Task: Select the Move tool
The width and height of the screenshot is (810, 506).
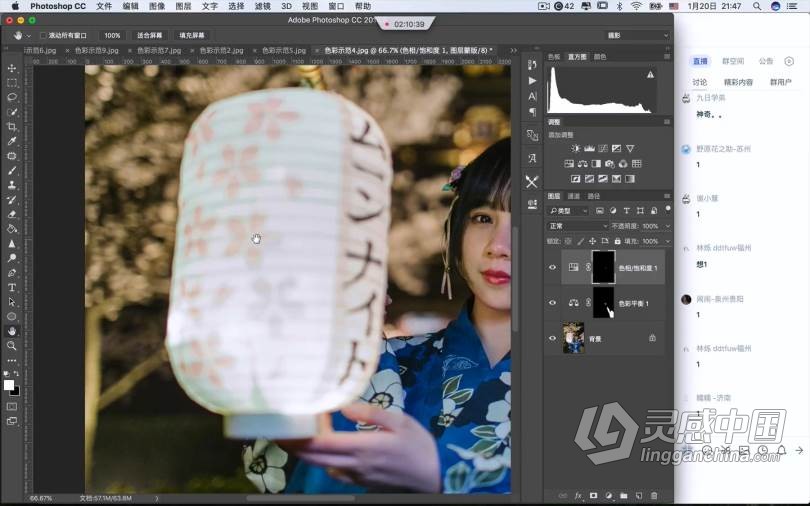Action: click(11, 68)
